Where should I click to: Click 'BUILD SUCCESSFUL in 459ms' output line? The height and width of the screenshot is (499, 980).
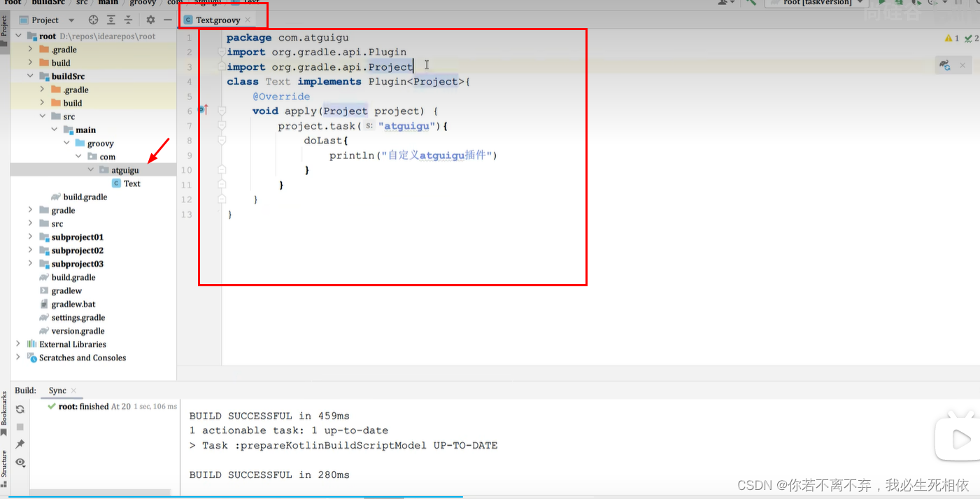(x=269, y=416)
